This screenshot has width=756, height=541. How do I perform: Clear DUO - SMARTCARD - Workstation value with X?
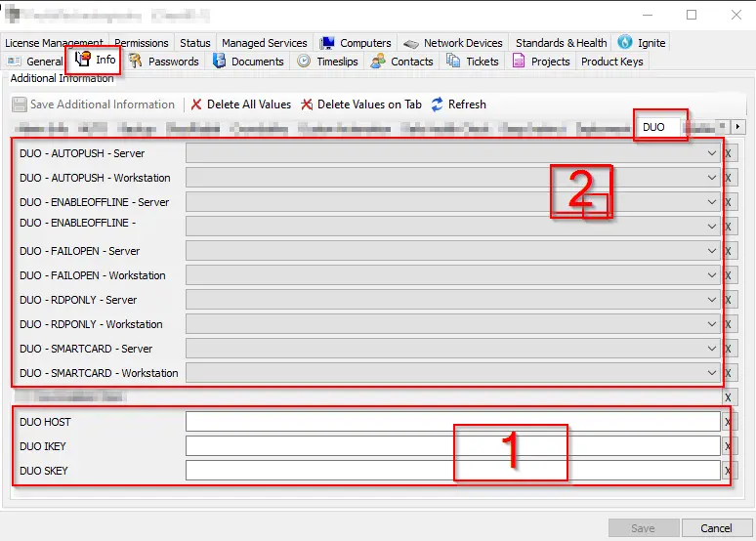729,373
